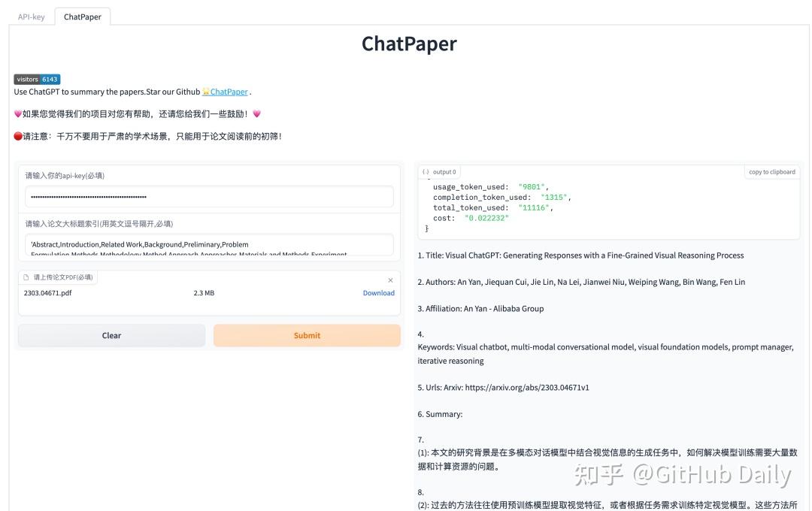Switch to the API-key tab
812x511 pixels.
click(32, 16)
